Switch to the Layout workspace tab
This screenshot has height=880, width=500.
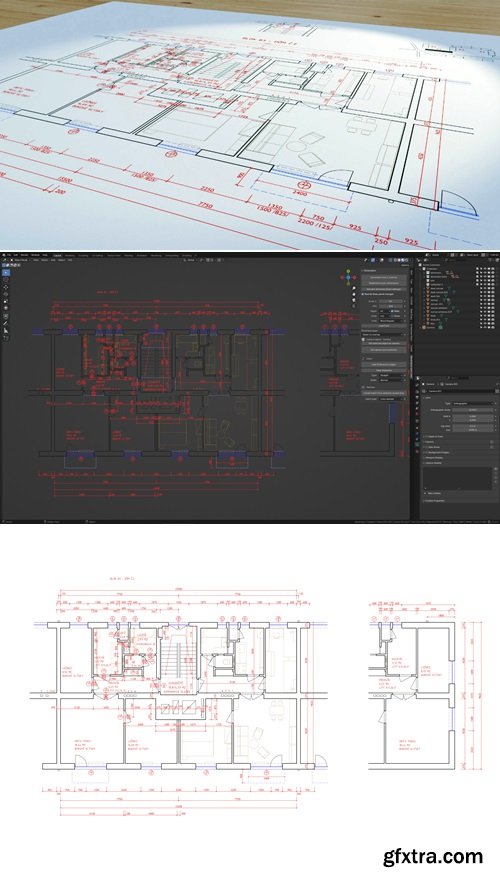(x=58, y=255)
